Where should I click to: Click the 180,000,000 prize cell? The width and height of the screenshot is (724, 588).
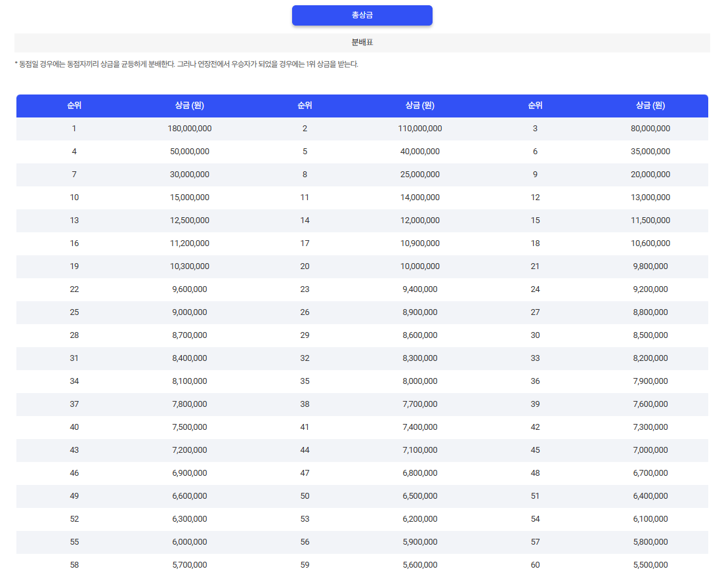pyautogui.click(x=189, y=129)
